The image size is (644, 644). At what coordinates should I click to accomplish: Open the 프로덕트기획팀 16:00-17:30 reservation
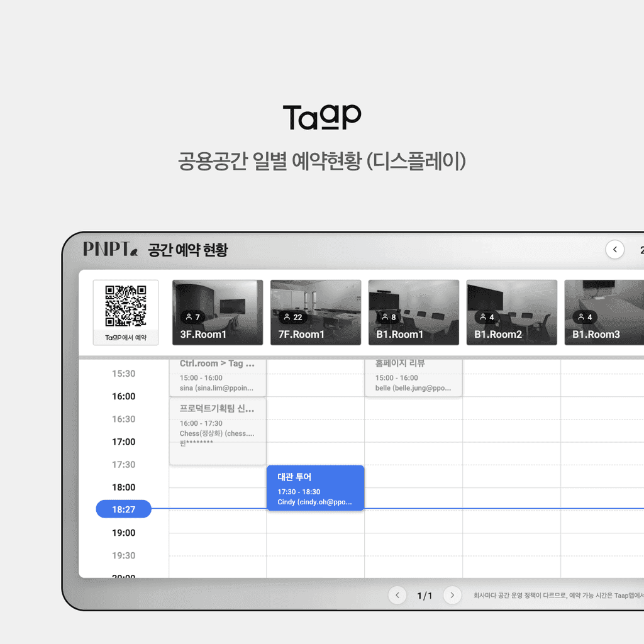pyautogui.click(x=218, y=431)
